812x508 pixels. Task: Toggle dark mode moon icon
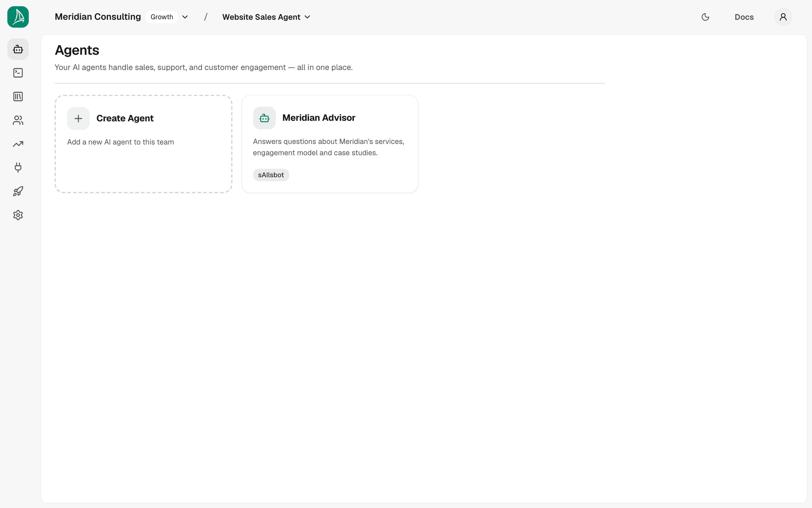[x=705, y=17]
